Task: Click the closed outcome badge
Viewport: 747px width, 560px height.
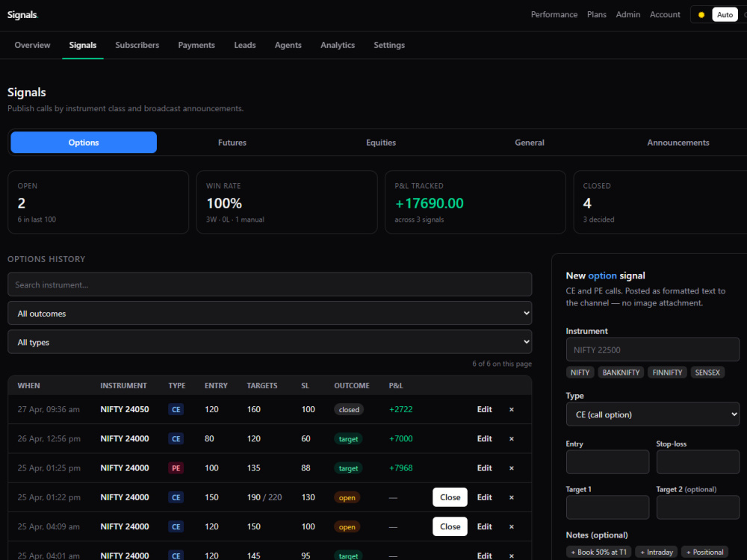Action: 349,409
